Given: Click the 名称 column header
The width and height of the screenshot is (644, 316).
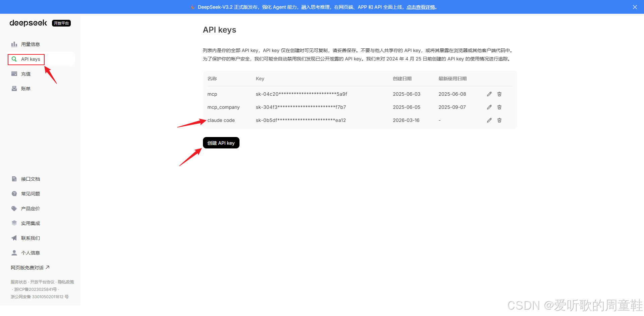Looking at the screenshot, I should (x=212, y=79).
